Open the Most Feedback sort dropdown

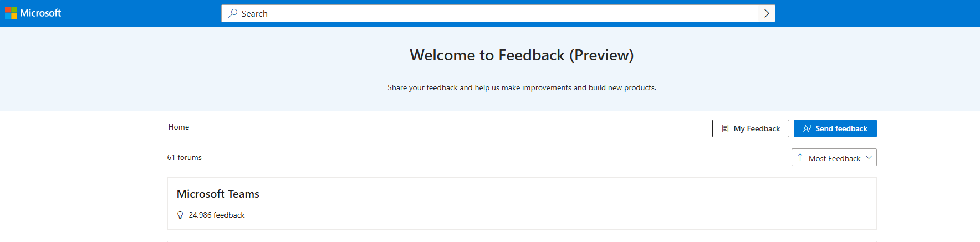click(x=834, y=157)
